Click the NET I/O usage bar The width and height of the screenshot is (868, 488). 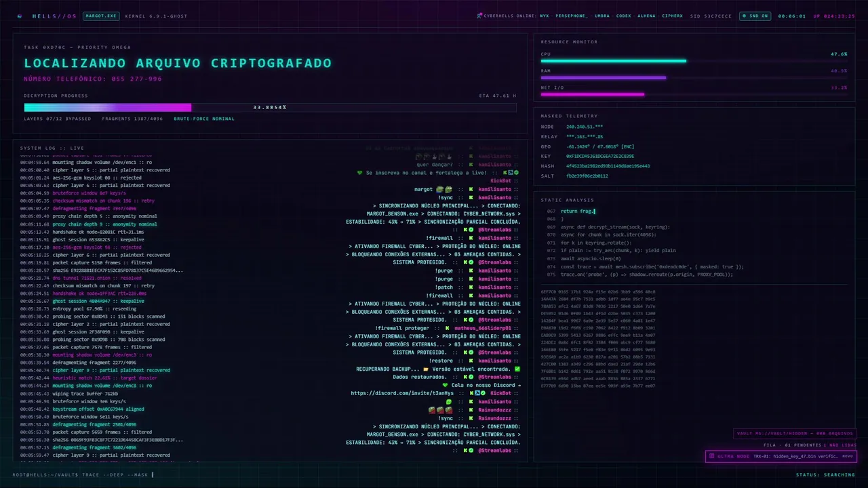[x=694, y=94]
